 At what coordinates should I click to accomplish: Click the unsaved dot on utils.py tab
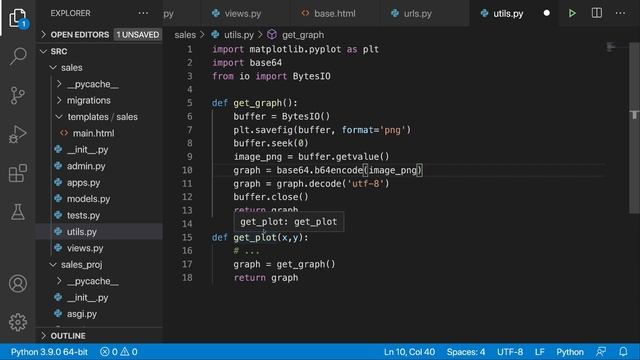click(547, 13)
